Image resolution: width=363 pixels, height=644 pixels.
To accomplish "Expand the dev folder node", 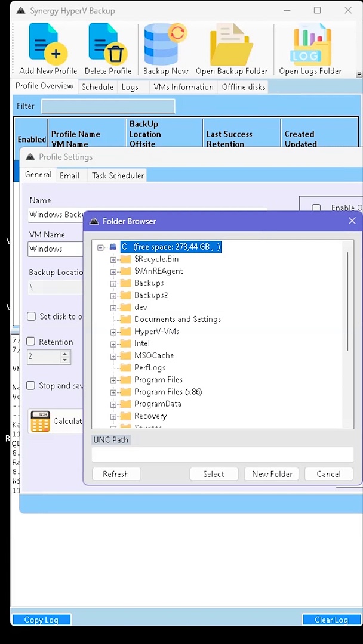I will 113,308.
